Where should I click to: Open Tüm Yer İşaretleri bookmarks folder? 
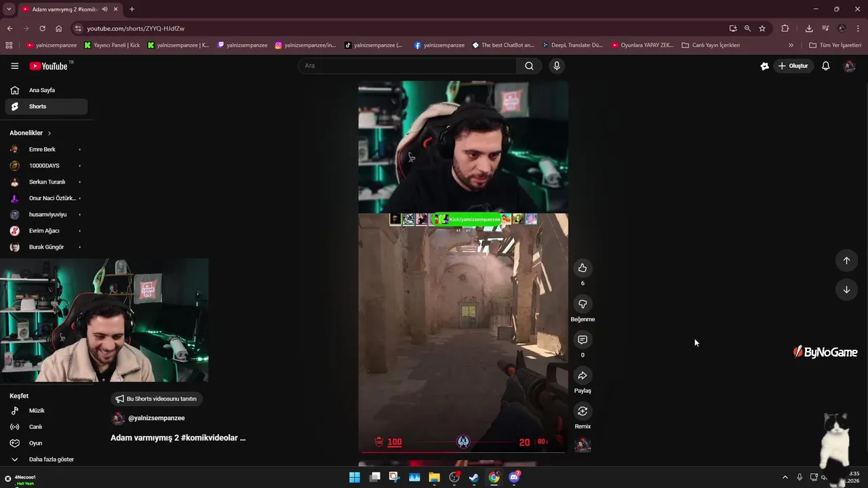(835, 45)
